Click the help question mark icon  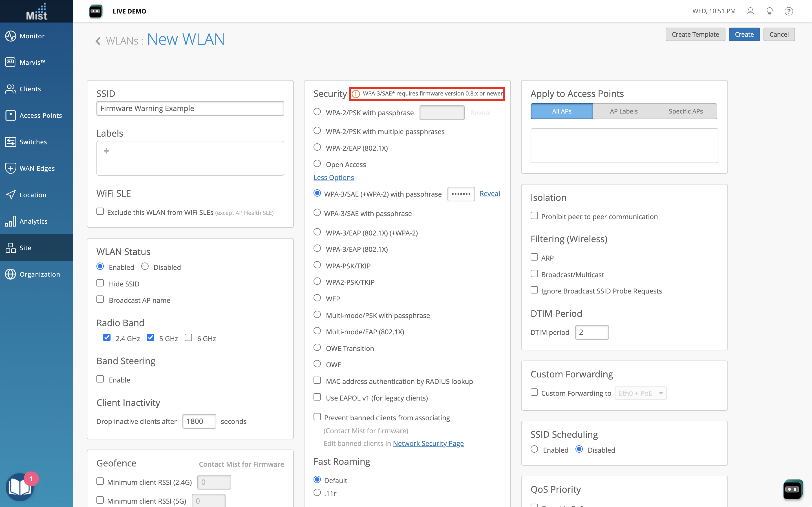[789, 11]
